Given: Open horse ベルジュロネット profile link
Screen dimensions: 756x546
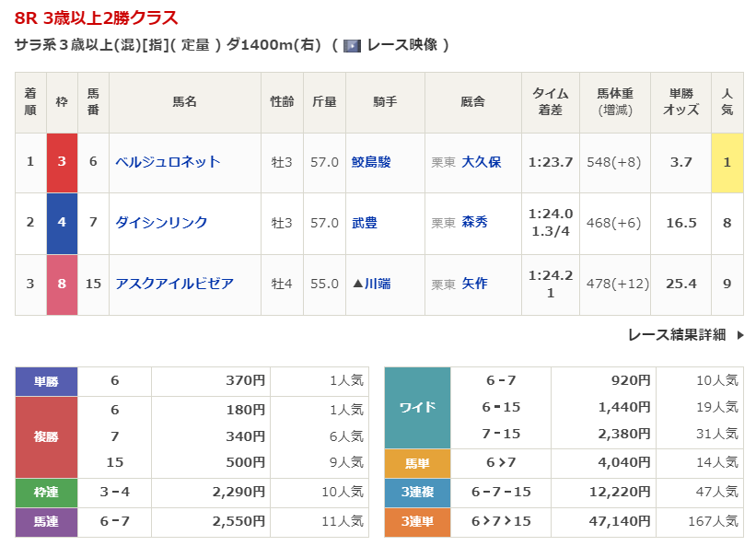Looking at the screenshot, I should pyautogui.click(x=168, y=162).
